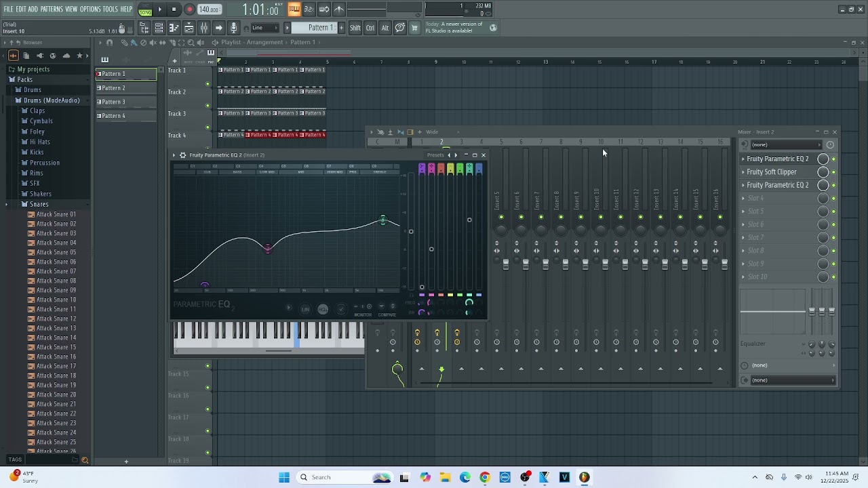Toggle the LIN button in Parametric EQ

305,309
